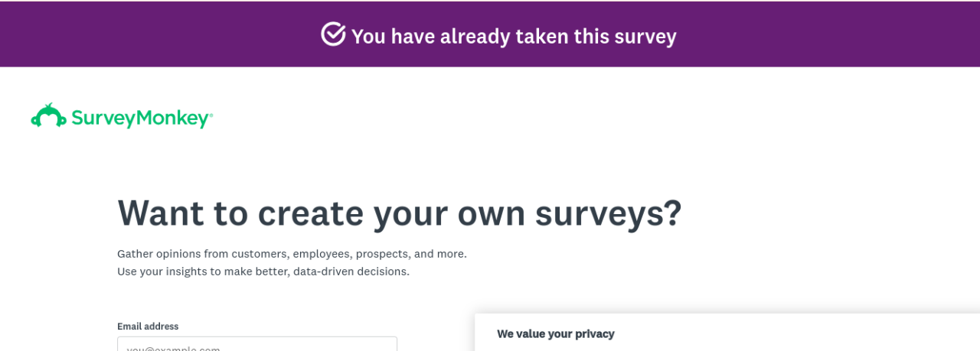Click the word "Want" in the main heading
This screenshot has width=980, height=351.
point(159,213)
